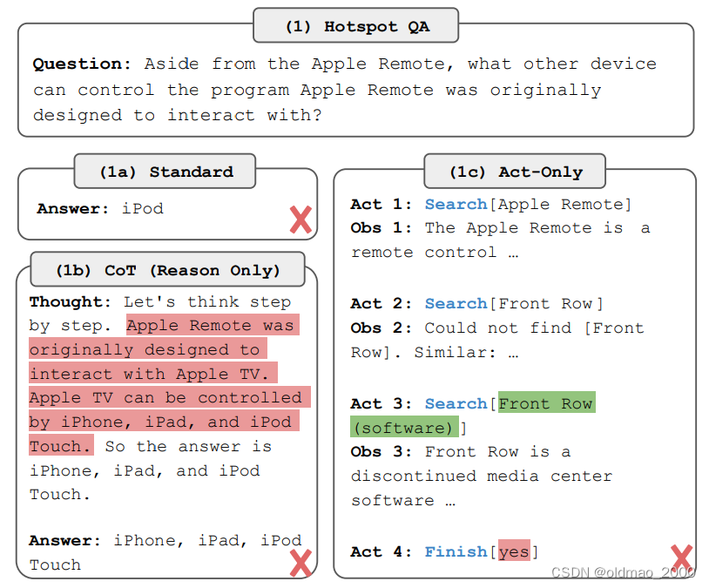Click the highlighted "by iPhone, iPad, and iPod" line
Screen dimensions: 709x588
point(164,421)
